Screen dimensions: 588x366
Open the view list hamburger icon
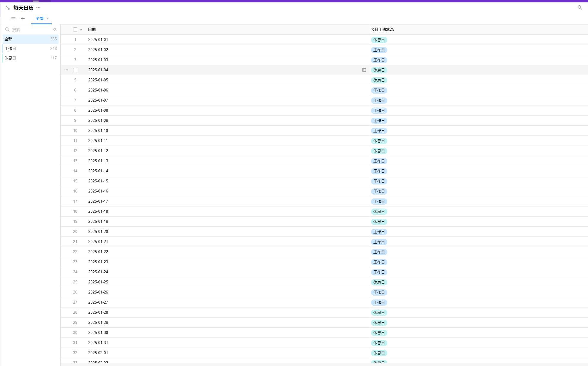point(13,18)
